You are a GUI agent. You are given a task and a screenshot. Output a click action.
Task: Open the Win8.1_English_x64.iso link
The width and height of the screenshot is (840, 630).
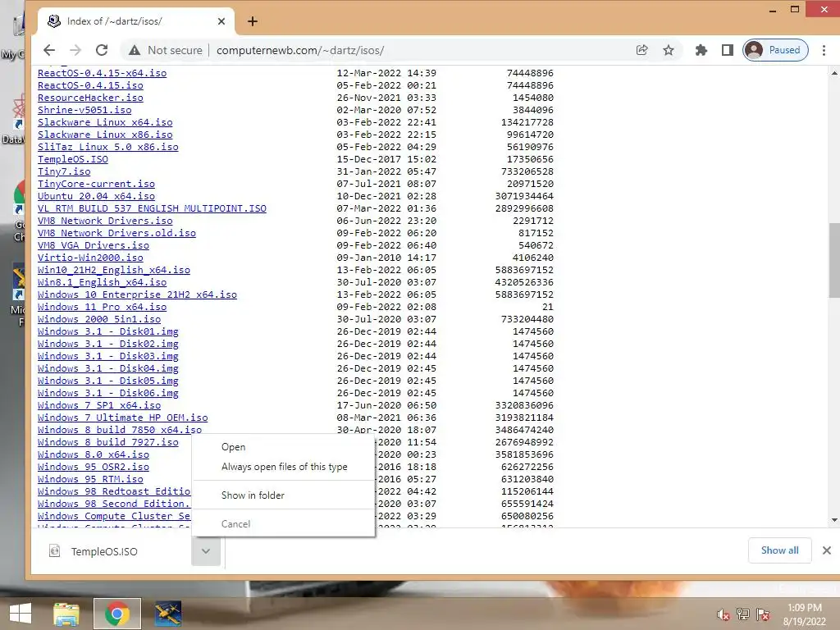click(x=102, y=282)
